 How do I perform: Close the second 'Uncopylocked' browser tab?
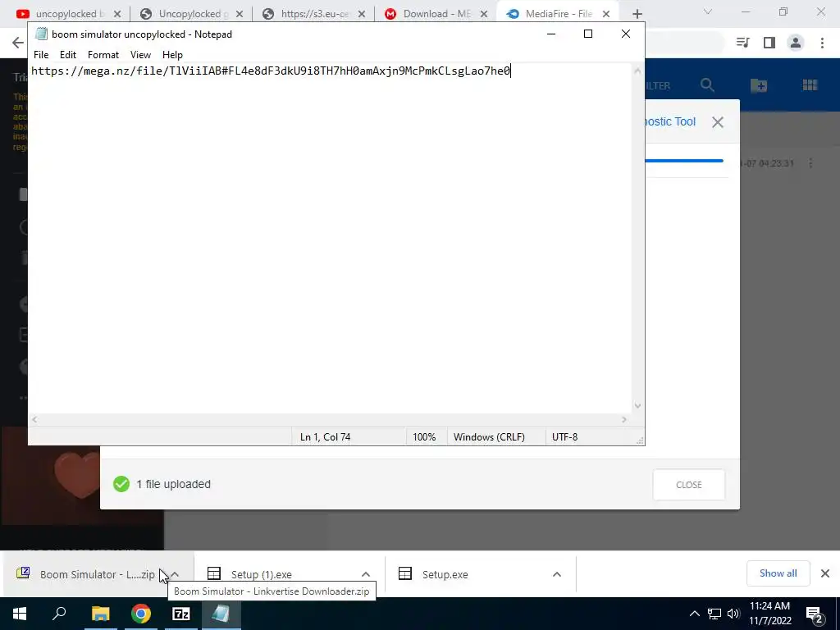click(240, 14)
